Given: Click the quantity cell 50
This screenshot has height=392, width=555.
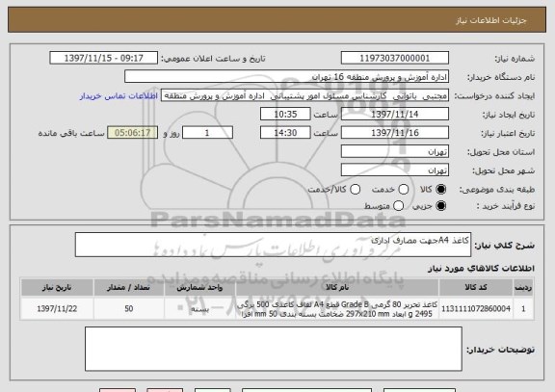Looking at the screenshot, I should pyautogui.click(x=128, y=309).
